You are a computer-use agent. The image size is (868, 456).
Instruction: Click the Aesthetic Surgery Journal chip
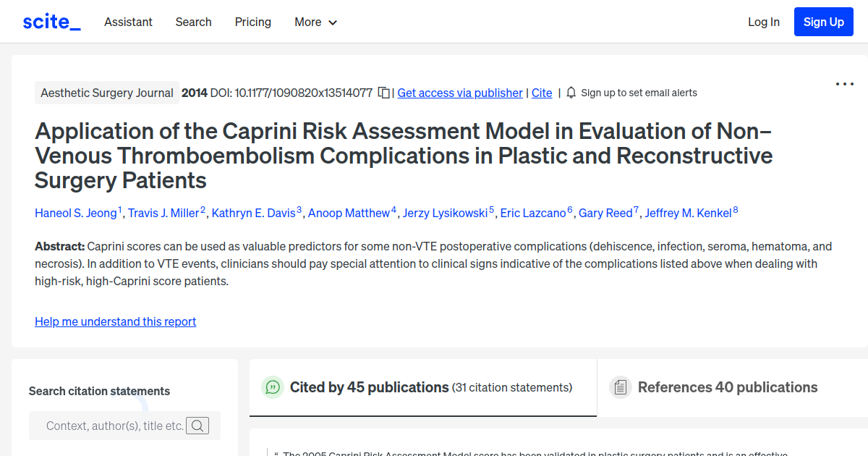pos(106,93)
